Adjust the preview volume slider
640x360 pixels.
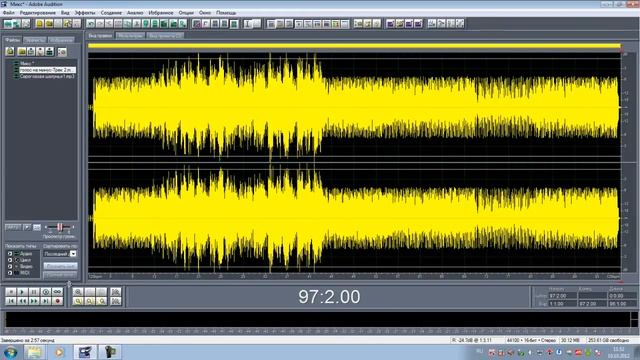click(60, 227)
